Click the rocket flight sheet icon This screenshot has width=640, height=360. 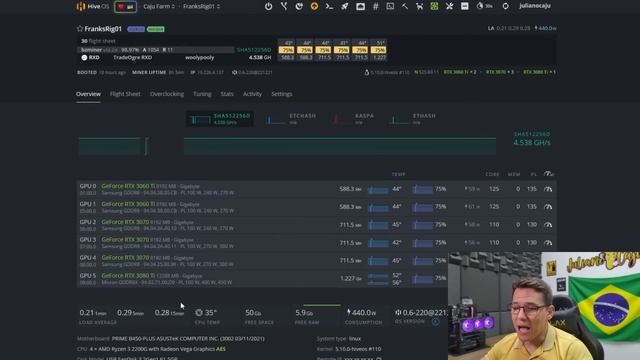coord(344,6)
